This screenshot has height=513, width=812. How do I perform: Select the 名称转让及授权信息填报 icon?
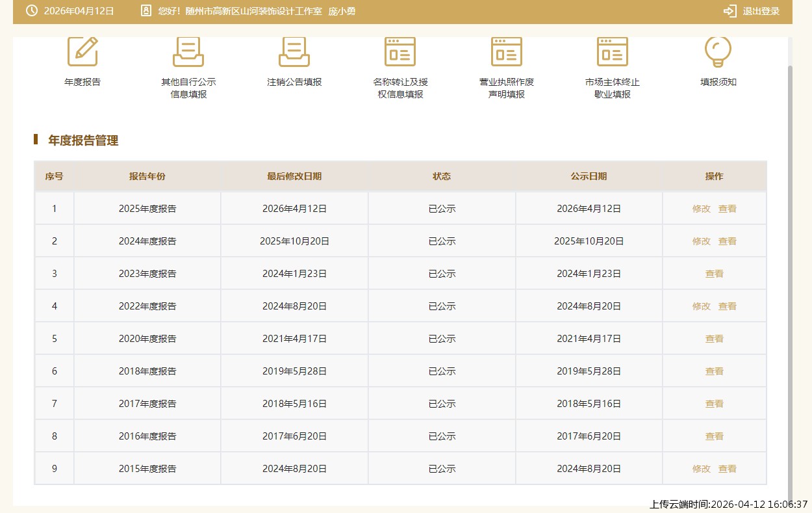(400, 52)
